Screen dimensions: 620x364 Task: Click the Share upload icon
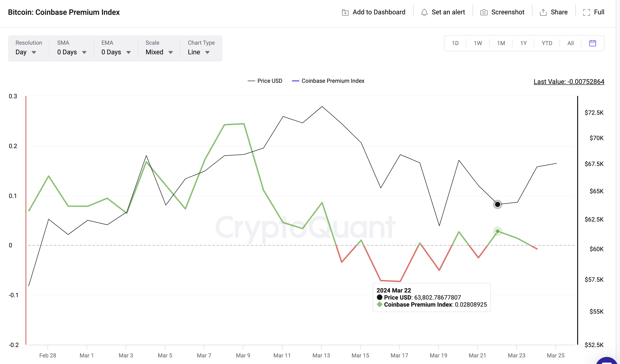[x=543, y=12]
